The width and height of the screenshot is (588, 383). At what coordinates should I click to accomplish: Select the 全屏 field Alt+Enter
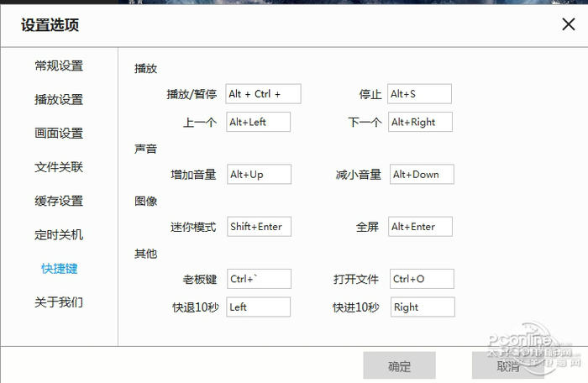(420, 227)
